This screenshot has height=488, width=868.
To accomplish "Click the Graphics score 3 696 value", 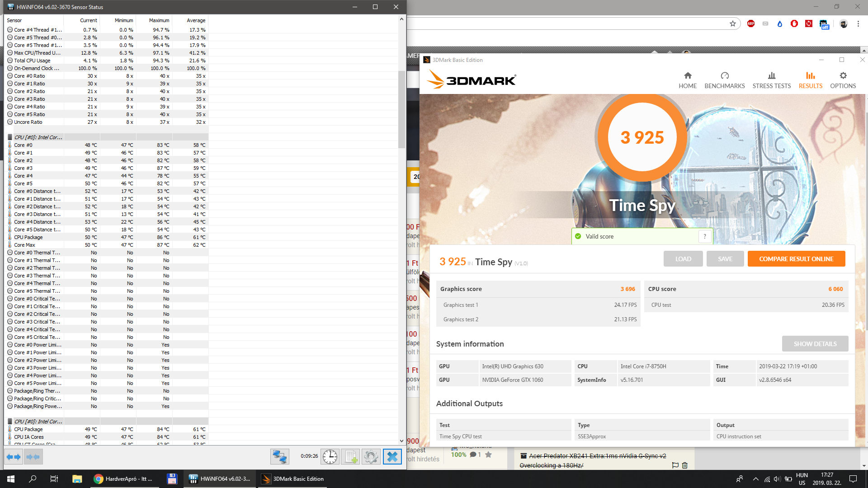I will click(627, 289).
